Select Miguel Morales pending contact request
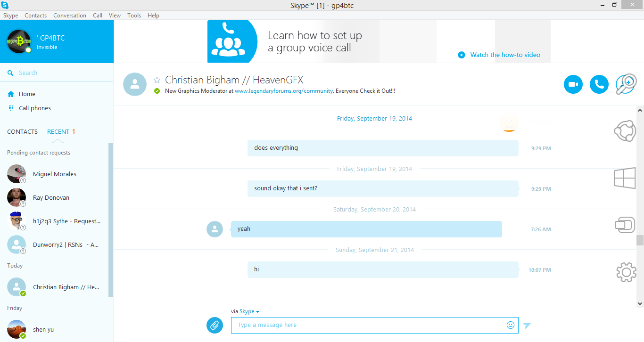The width and height of the screenshot is (644, 342). pyautogui.click(x=54, y=174)
